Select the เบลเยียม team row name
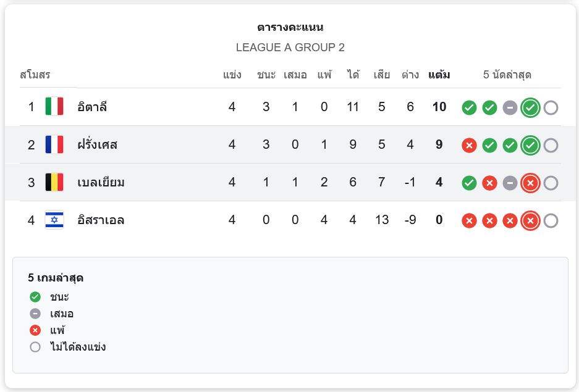This screenshot has height=392, width=579. (x=101, y=182)
